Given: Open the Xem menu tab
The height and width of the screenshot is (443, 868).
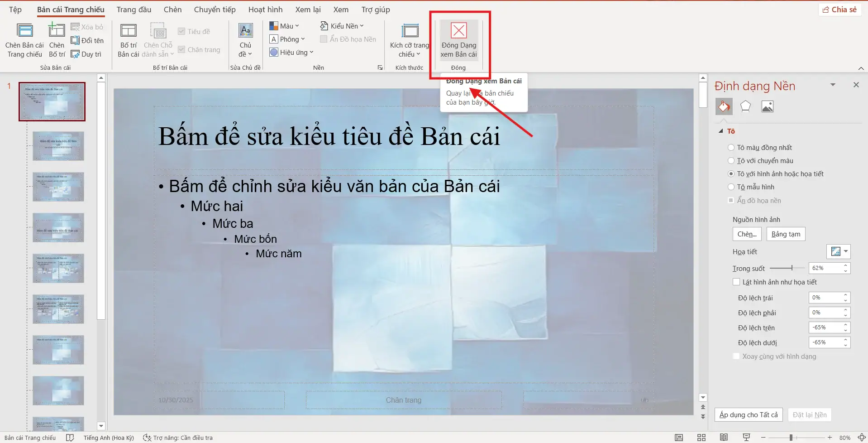Looking at the screenshot, I should [x=340, y=9].
